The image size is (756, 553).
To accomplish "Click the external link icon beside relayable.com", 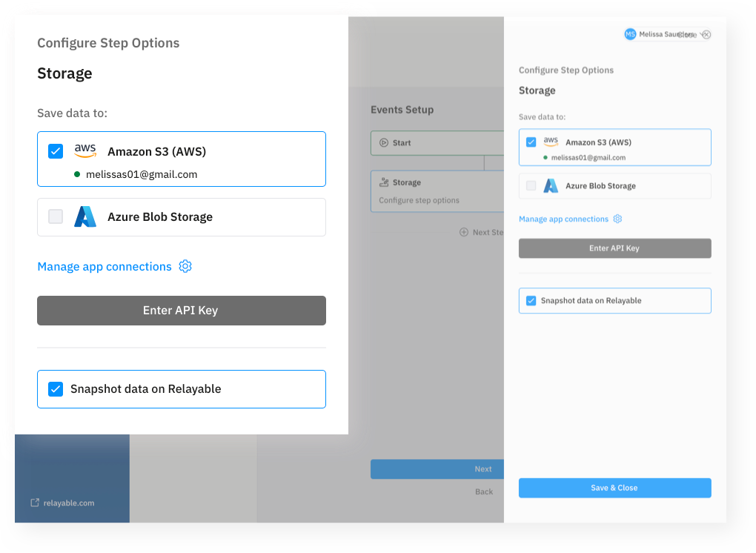I will pos(35,503).
